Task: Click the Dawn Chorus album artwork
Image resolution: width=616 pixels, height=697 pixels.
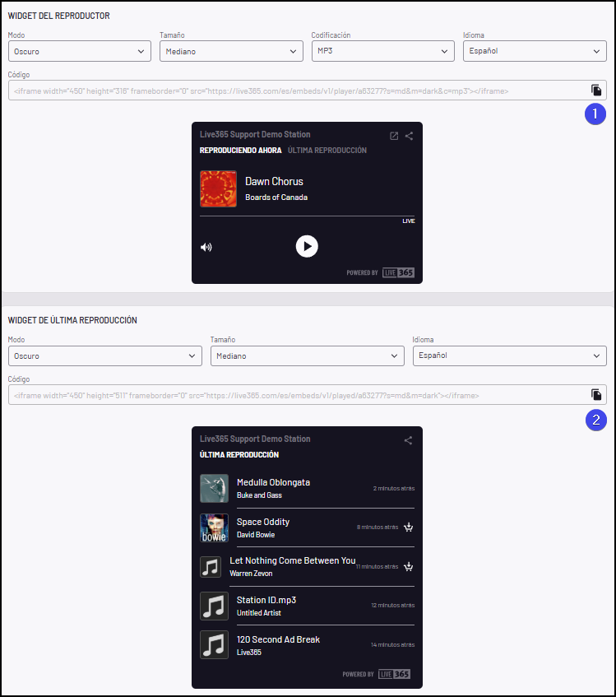Action: 218,189
